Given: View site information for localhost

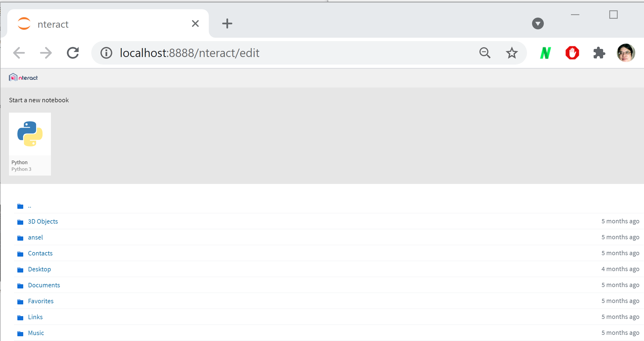Looking at the screenshot, I should click(x=106, y=53).
